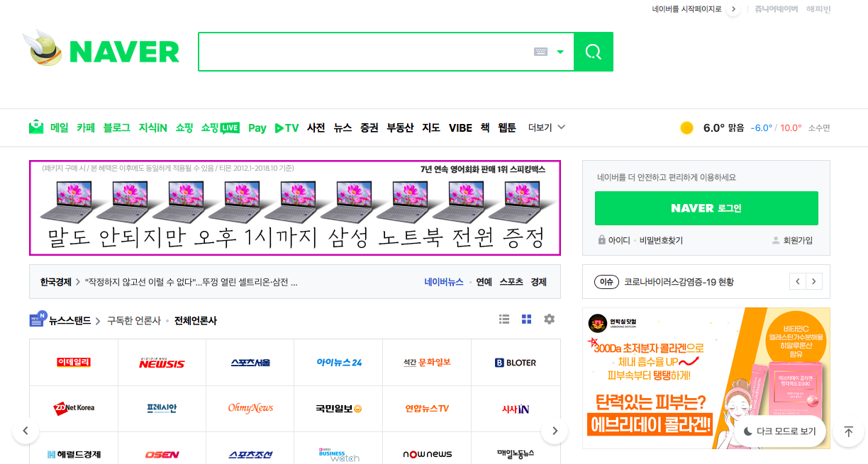Open 쇼핑 LIVE in the navigation bar
The height and width of the screenshot is (464, 868).
(x=221, y=128)
